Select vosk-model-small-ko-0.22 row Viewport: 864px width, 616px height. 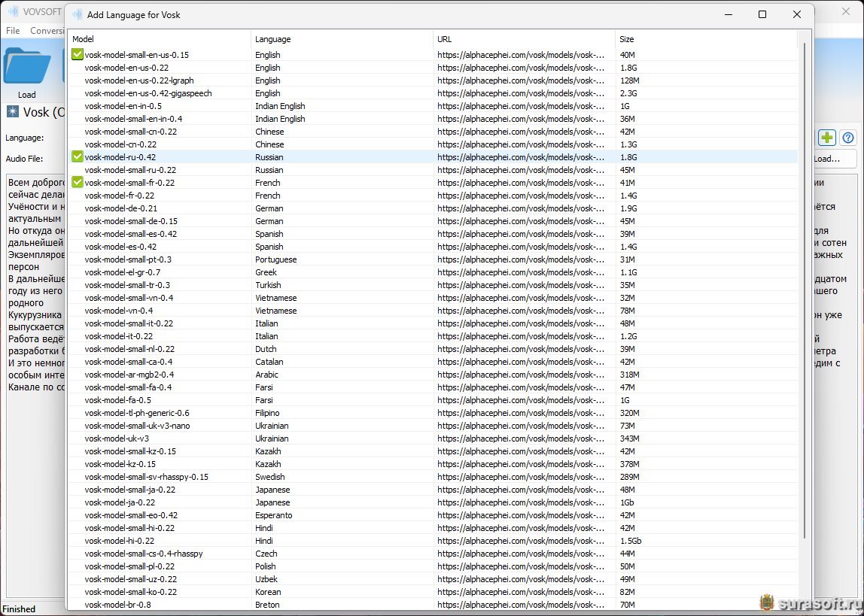pos(433,592)
